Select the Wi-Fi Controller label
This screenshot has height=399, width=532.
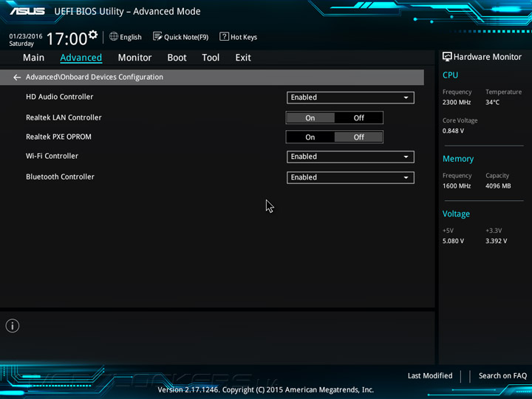(x=52, y=156)
